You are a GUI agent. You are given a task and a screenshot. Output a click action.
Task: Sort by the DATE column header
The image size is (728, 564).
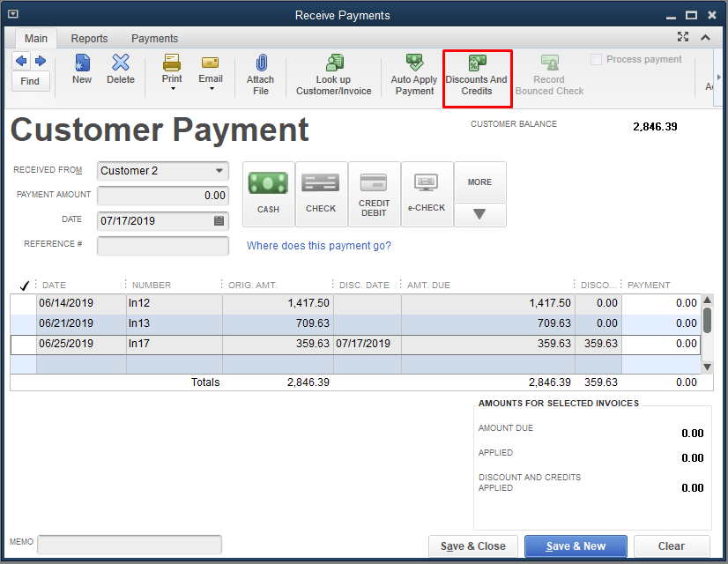click(x=55, y=285)
